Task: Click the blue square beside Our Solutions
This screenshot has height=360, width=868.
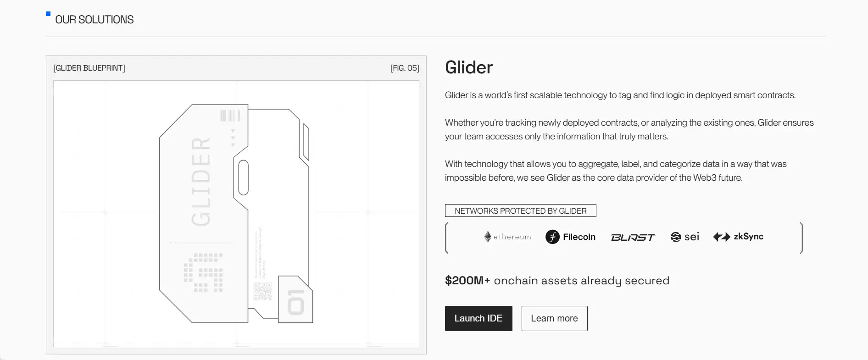Action: pyautogui.click(x=48, y=14)
